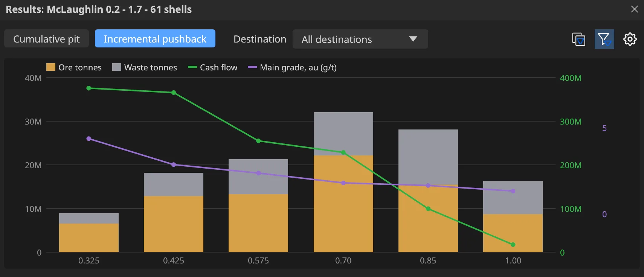The height and width of the screenshot is (277, 644).
Task: Click the 0.85 bar's waste segment
Action: point(428,157)
